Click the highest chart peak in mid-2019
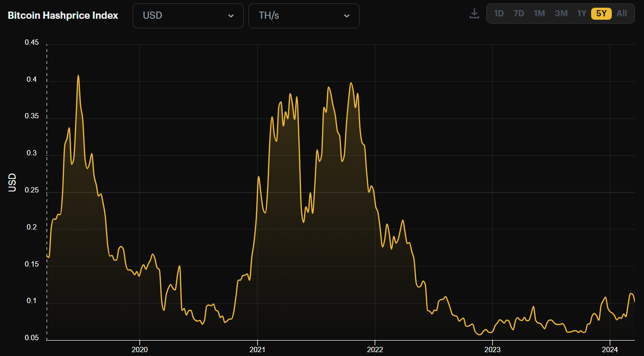Viewport: 644px width, 356px height. pos(78,76)
